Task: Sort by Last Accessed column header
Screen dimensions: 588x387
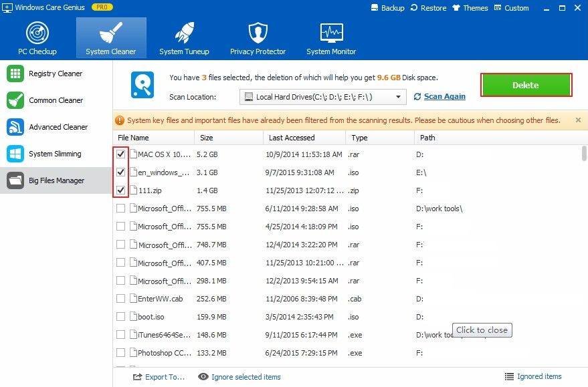Action: (304, 138)
